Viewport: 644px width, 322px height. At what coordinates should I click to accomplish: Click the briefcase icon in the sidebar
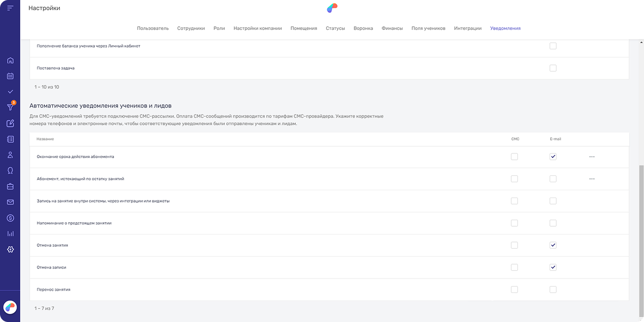click(10, 186)
